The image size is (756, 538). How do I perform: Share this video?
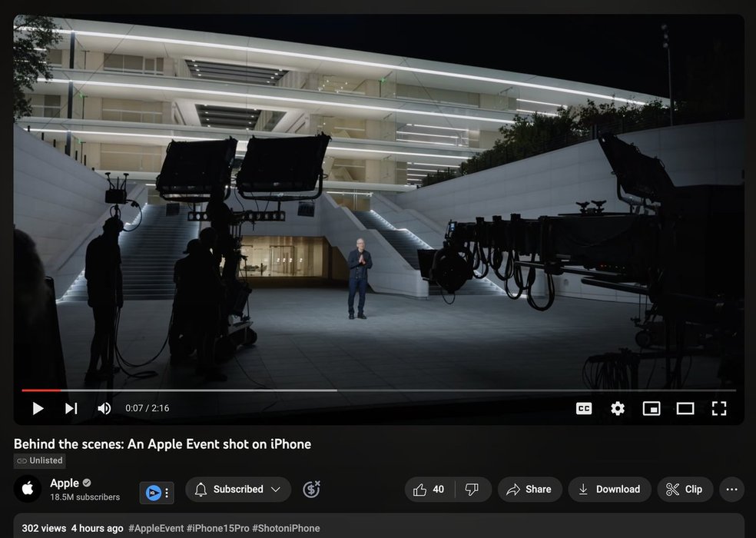529,490
